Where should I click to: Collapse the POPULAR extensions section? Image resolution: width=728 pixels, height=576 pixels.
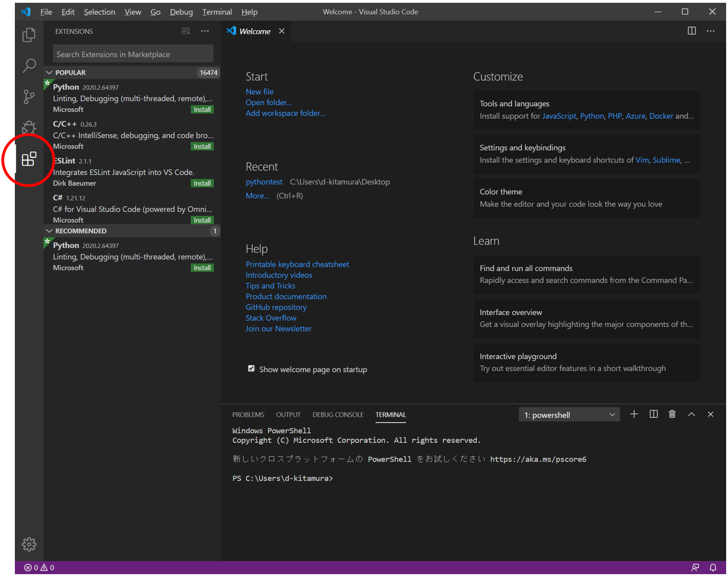[132, 72]
